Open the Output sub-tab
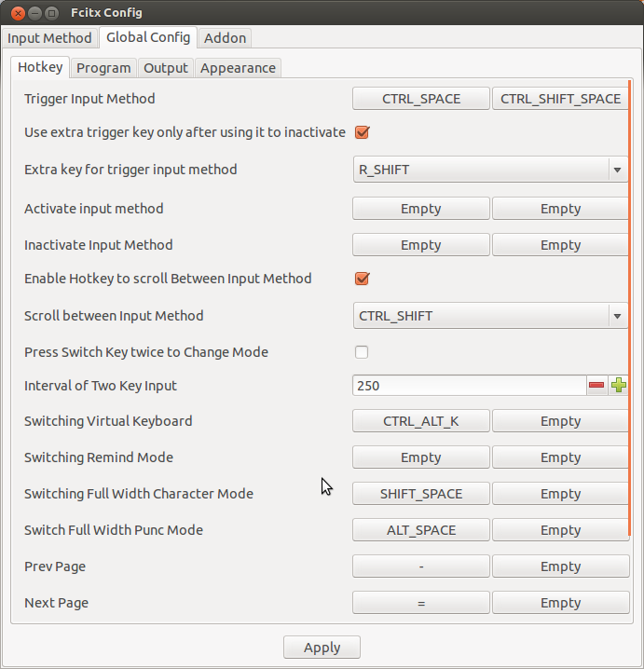644x669 pixels. (x=166, y=68)
